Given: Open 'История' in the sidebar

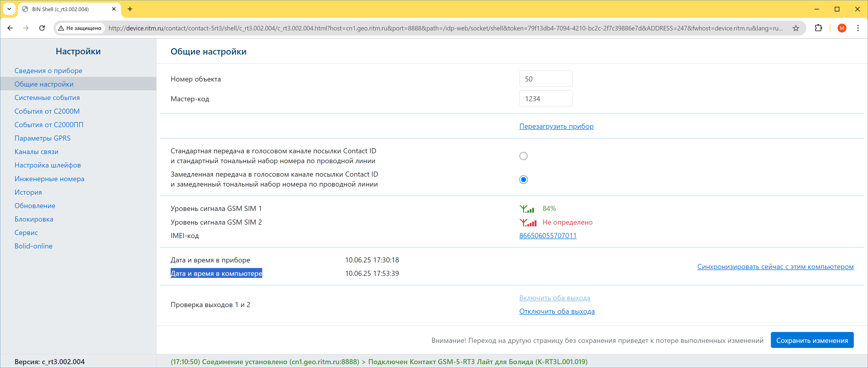Looking at the screenshot, I should [28, 192].
